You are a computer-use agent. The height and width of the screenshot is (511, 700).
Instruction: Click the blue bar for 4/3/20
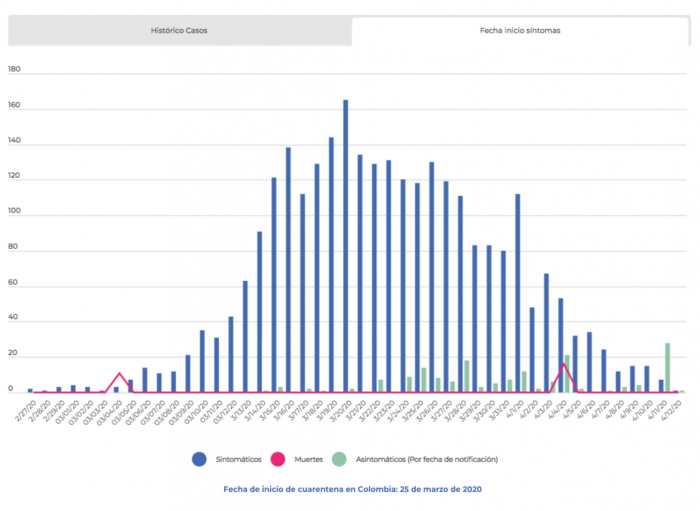[x=546, y=332]
